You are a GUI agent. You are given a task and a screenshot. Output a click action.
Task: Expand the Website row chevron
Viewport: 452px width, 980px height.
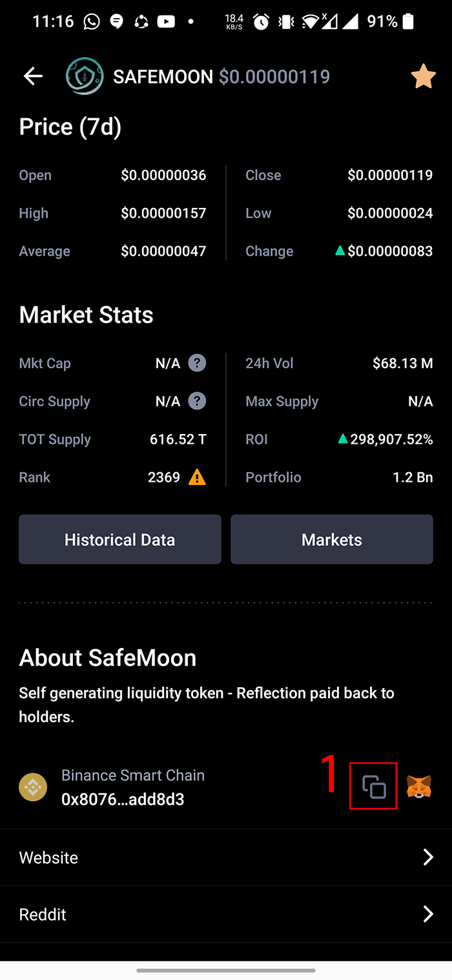427,857
